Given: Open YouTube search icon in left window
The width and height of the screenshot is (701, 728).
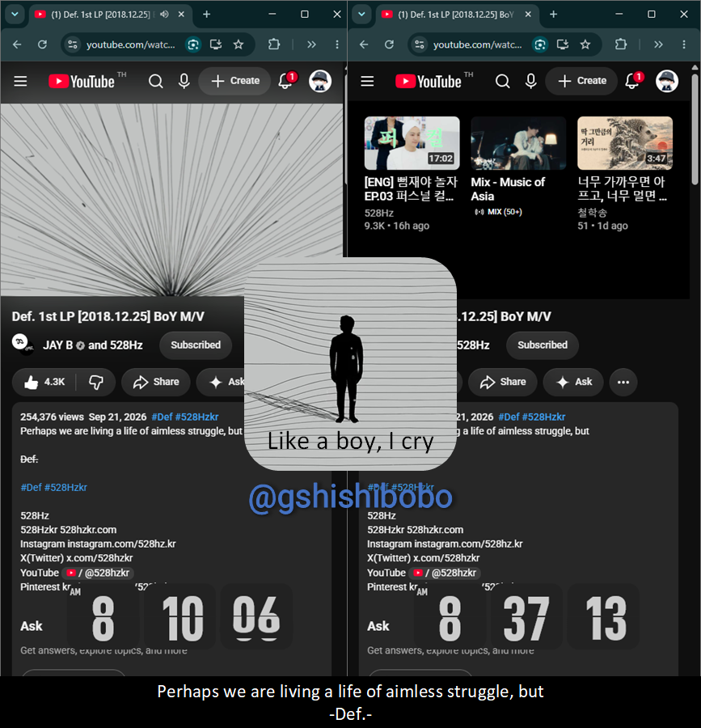Looking at the screenshot, I should pos(156,81).
